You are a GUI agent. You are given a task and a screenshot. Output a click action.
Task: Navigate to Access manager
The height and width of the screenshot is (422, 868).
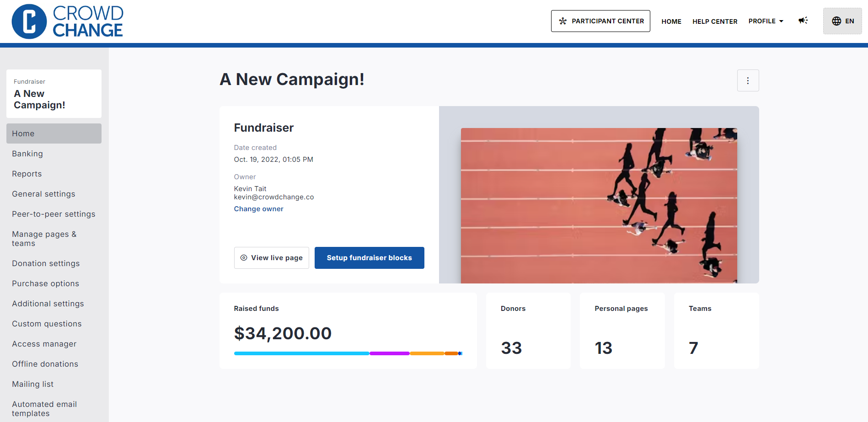click(x=44, y=344)
